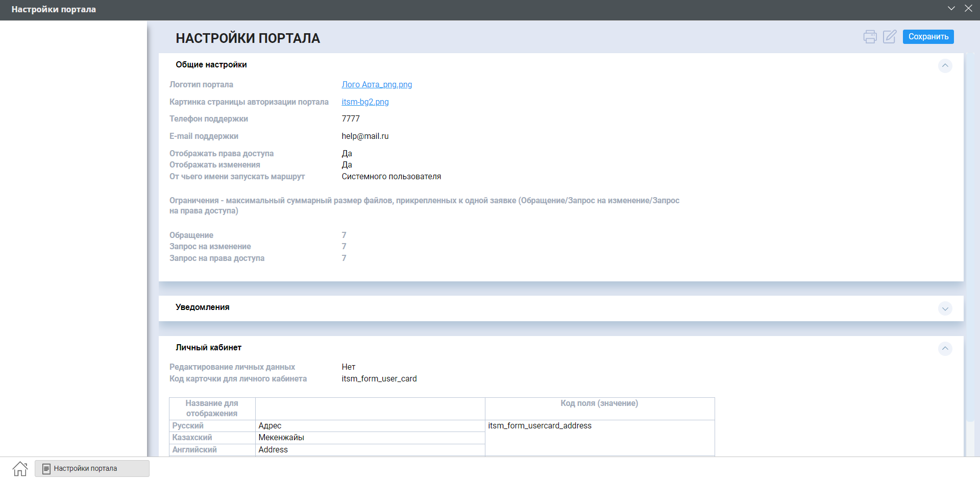
Task: Open the itsm-bg2.png link
Action: 365,102
